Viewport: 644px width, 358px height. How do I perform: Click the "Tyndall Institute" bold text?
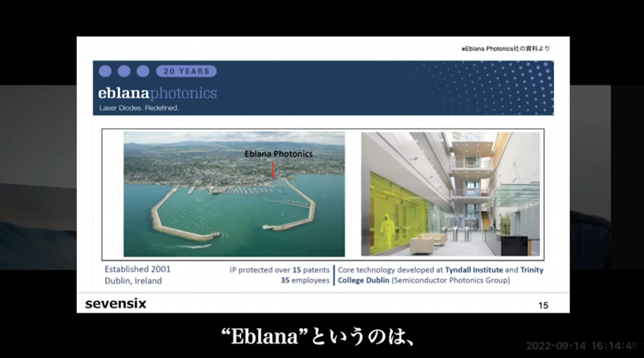click(x=474, y=270)
